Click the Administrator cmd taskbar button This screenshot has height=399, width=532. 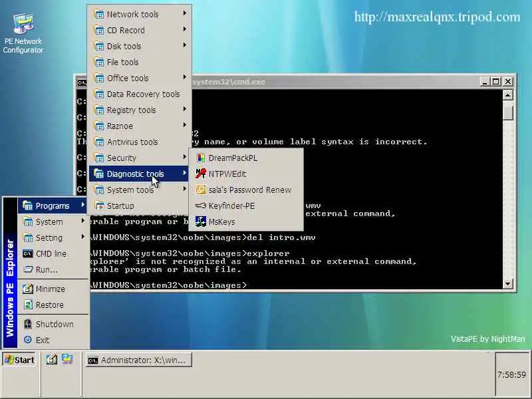(x=139, y=360)
